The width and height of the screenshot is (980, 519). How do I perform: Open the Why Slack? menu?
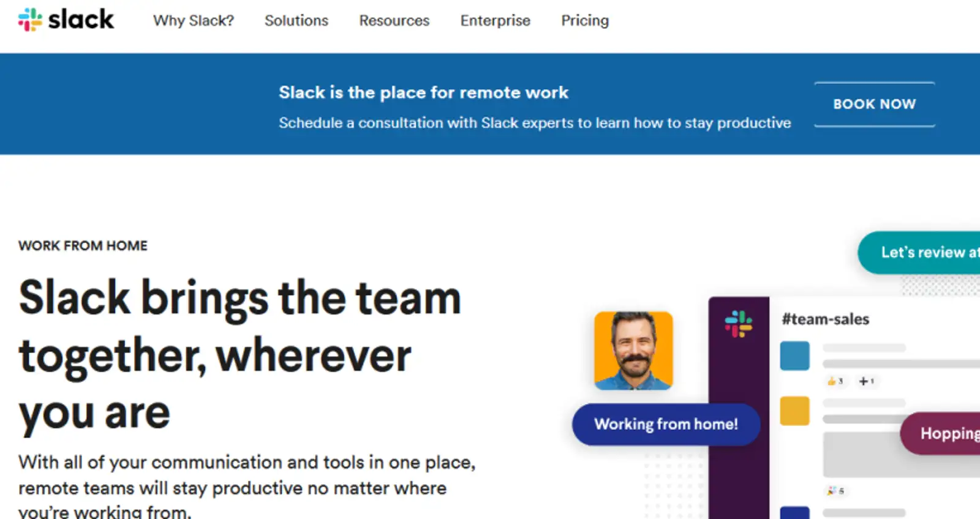pos(194,20)
